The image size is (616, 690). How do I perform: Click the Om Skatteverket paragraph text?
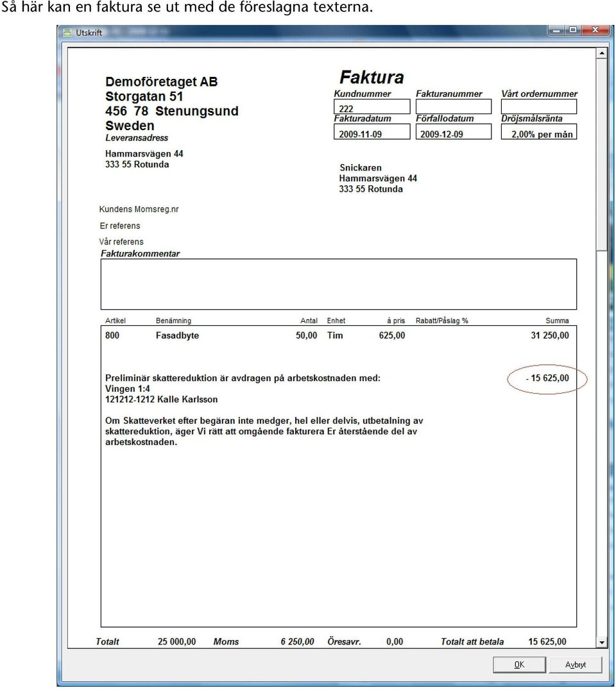[264, 432]
